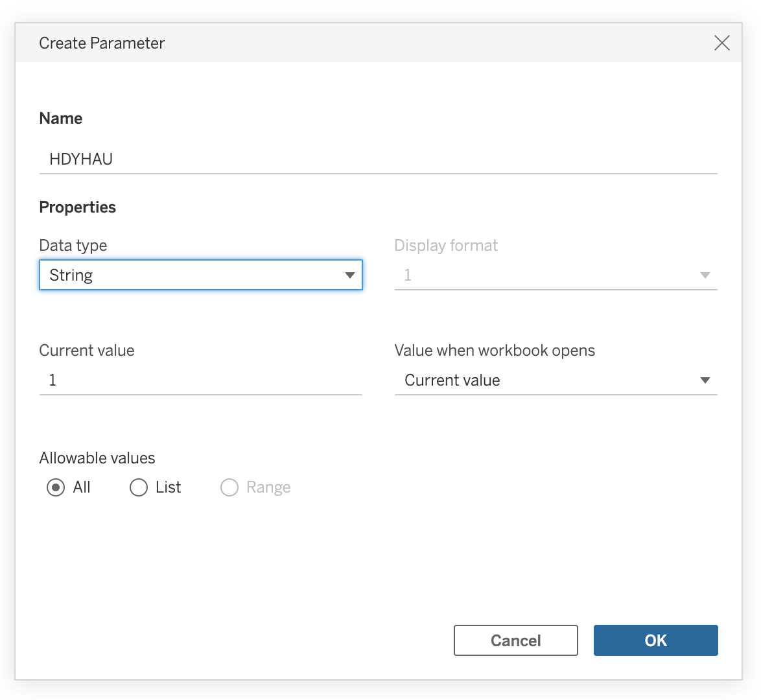Close the Create Parameter dialog
The width and height of the screenshot is (761, 700).
(721, 43)
